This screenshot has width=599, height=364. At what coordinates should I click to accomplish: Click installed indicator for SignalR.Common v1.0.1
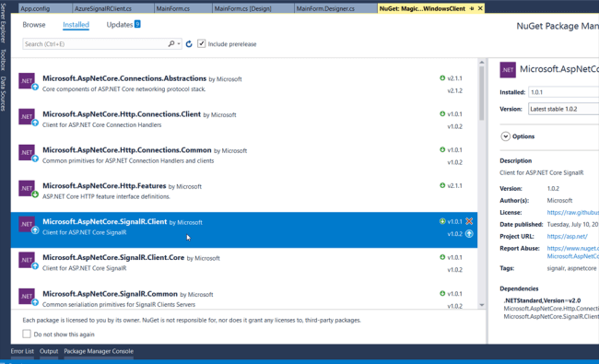pos(442,293)
